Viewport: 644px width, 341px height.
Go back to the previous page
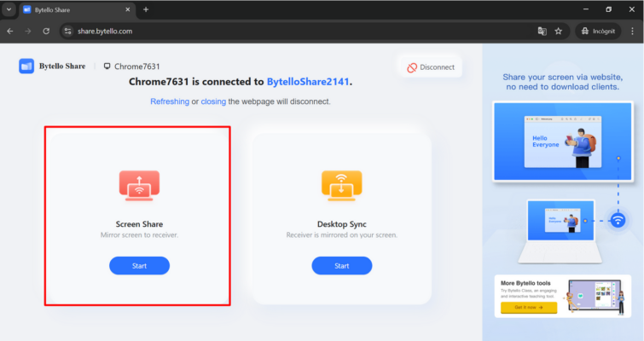pyautogui.click(x=10, y=31)
